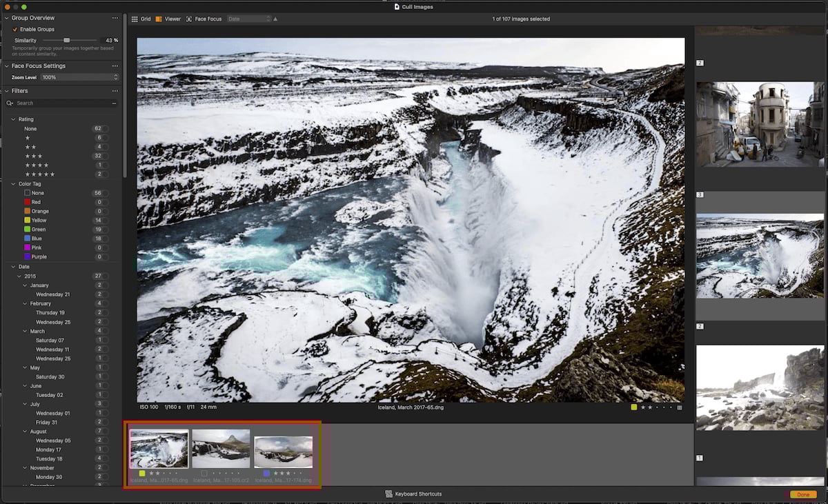Collapse the Filters section
This screenshot has height=504, width=828.
click(7, 90)
